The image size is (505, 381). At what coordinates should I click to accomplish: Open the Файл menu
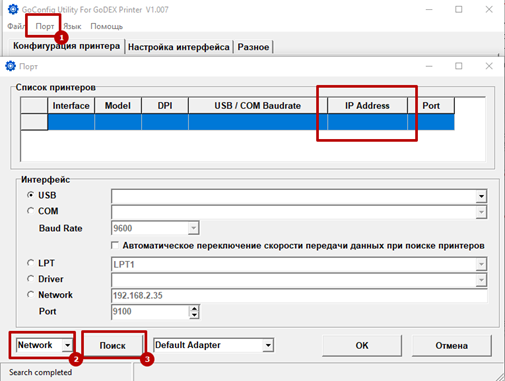tap(16, 26)
